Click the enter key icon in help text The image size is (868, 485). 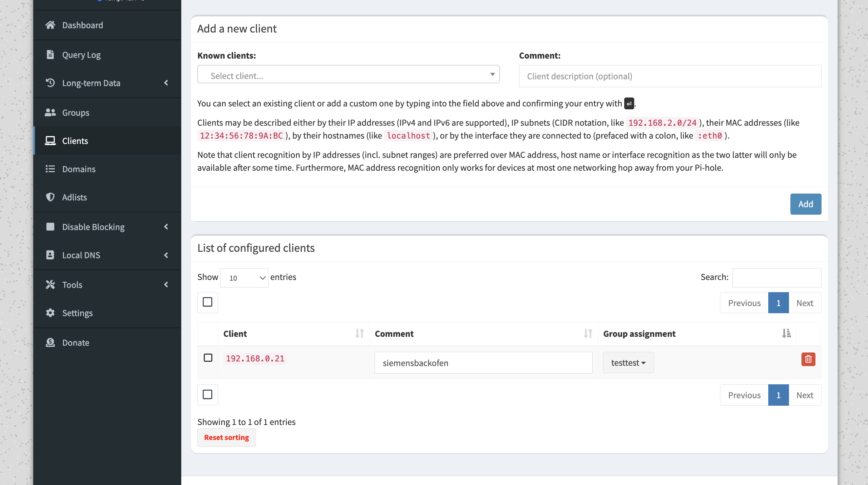click(x=629, y=104)
